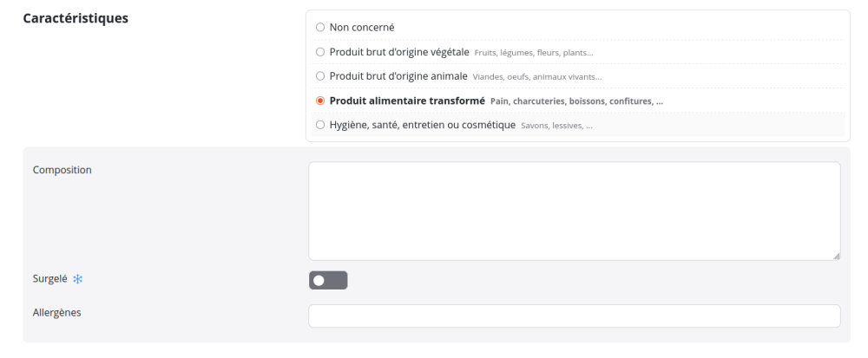Image resolution: width=868 pixels, height=358 pixels.
Task: Click the "Pain, charcuteries, boissons, confitures" hint text
Action: pos(576,101)
